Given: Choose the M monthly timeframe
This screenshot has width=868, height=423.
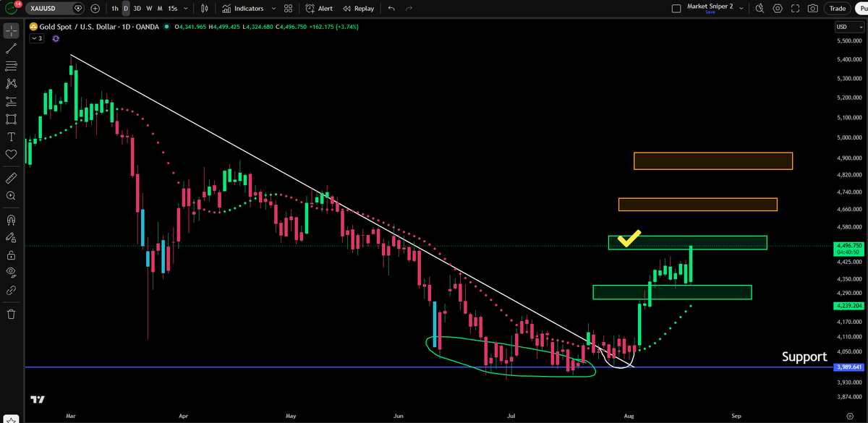Looking at the screenshot, I should pos(159,9).
